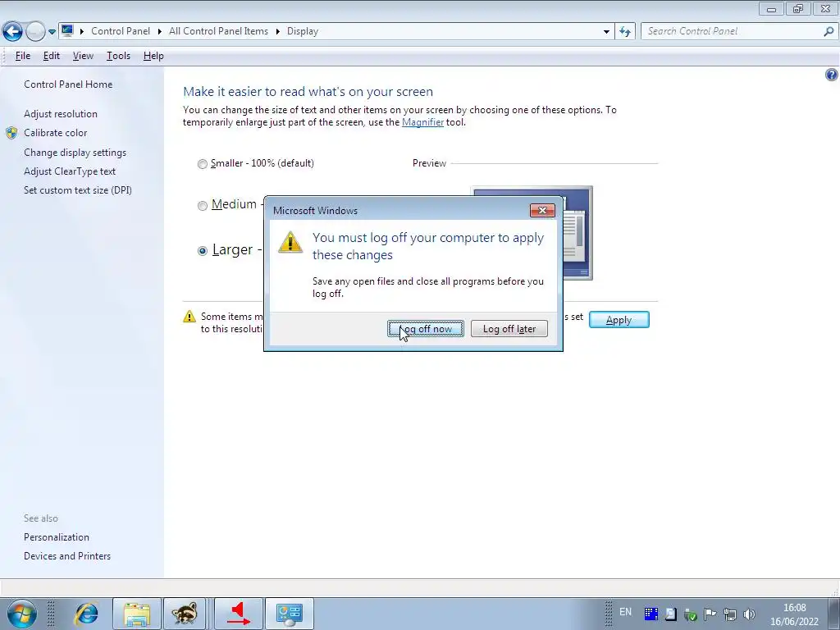Select Smaller - 100% (default) option
The width and height of the screenshot is (840, 630).
[x=256, y=163]
